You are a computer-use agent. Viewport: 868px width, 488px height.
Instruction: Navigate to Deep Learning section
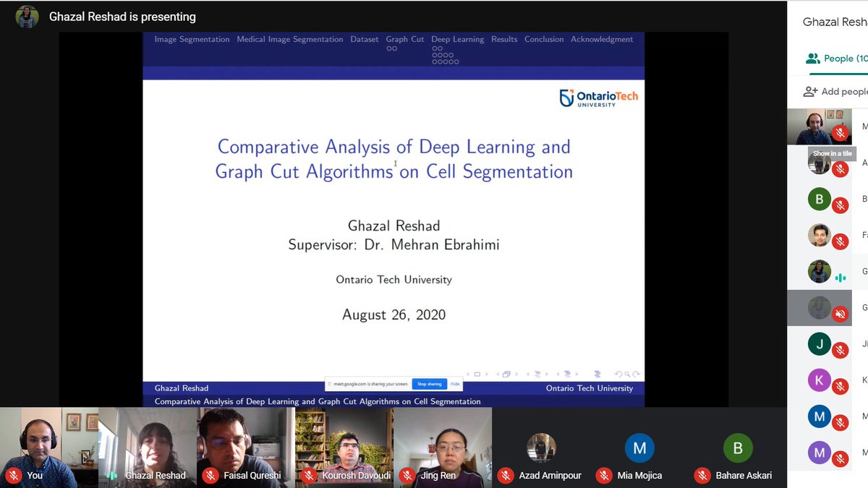458,39
